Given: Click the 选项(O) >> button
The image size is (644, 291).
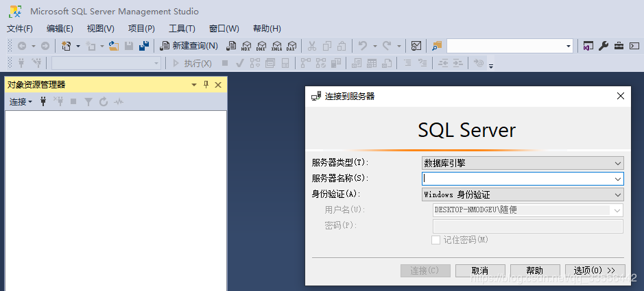Looking at the screenshot, I should tap(595, 270).
